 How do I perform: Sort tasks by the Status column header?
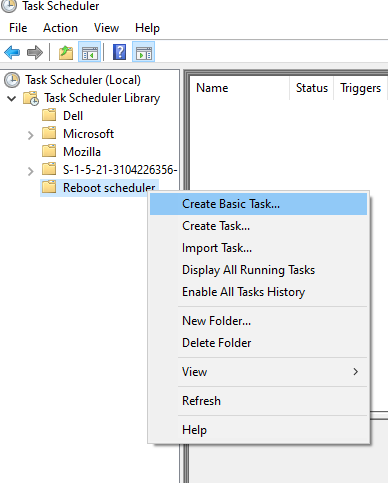point(312,88)
